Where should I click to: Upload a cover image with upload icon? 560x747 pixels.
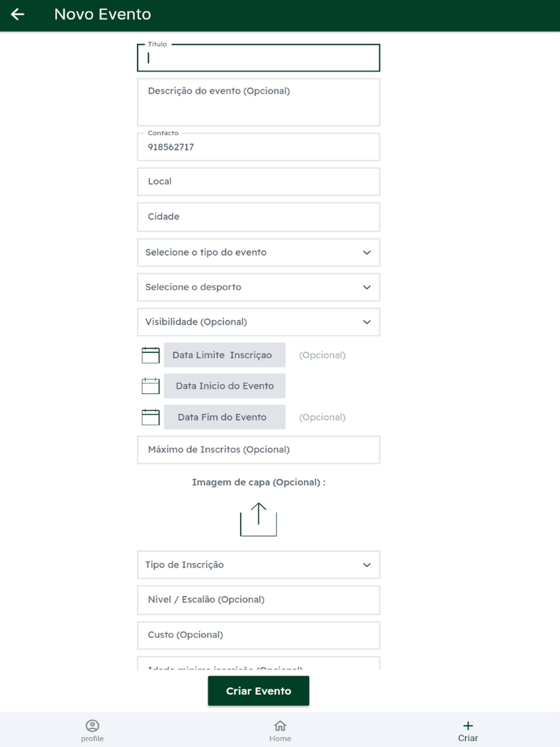point(259,519)
